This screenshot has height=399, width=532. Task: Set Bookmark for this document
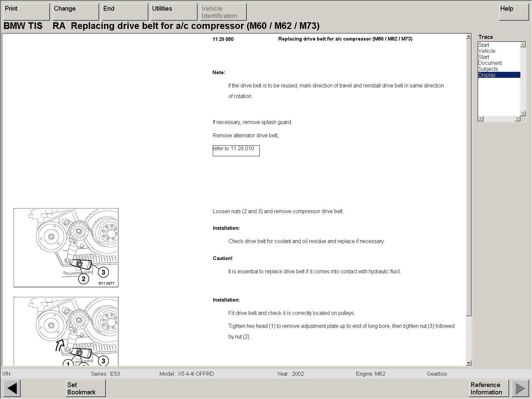(85, 388)
